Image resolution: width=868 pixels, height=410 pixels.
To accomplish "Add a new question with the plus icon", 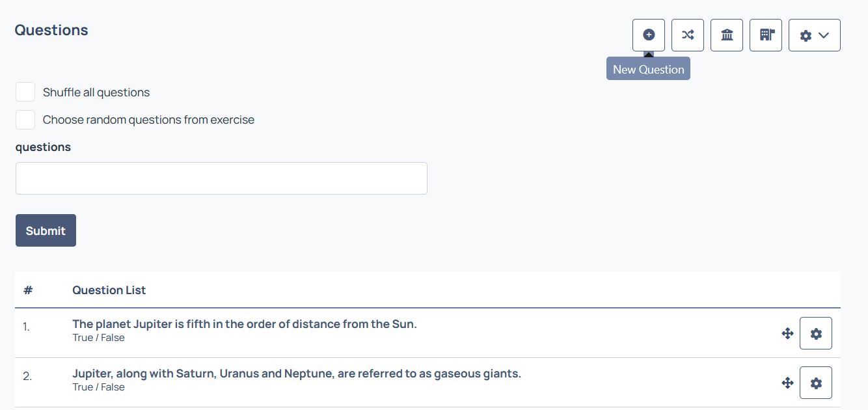I will click(x=649, y=35).
